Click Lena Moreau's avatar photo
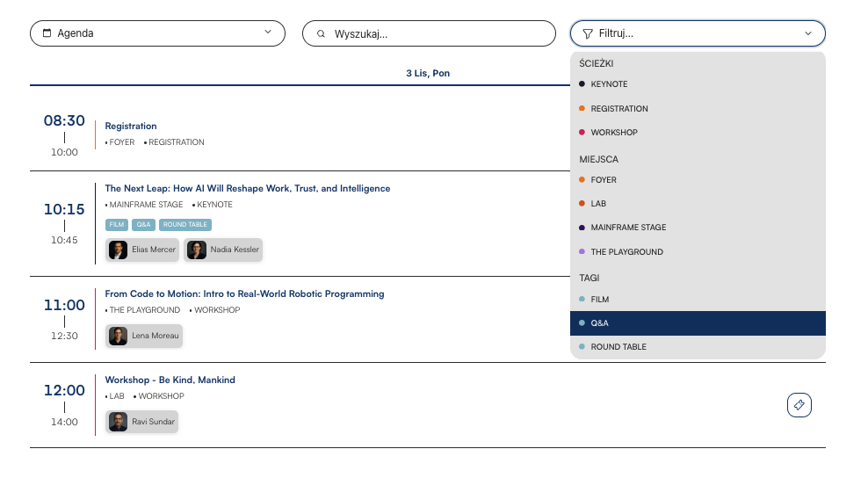This screenshot has width=868, height=478. tap(118, 336)
